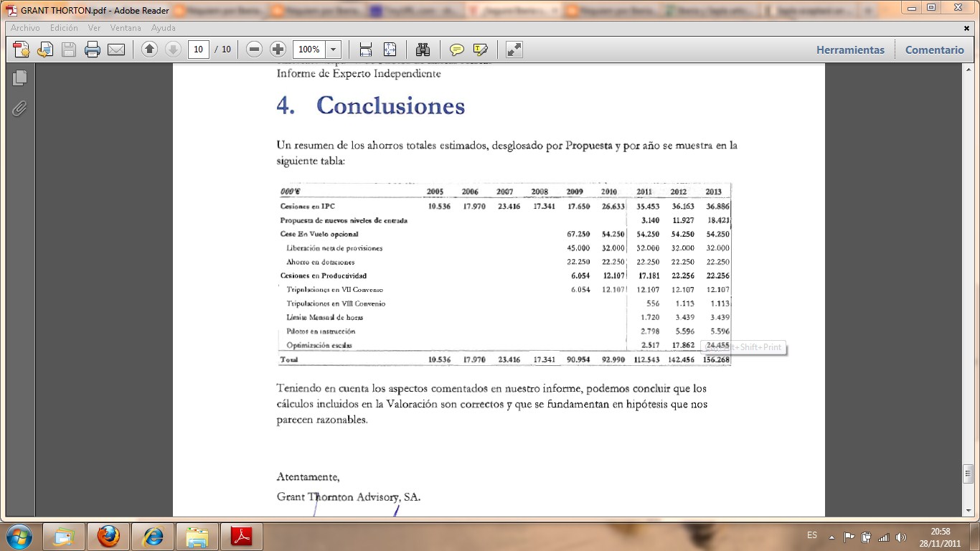The image size is (980, 551).
Task: Click the first pinned taskbar program icon
Action: pyautogui.click(x=64, y=536)
